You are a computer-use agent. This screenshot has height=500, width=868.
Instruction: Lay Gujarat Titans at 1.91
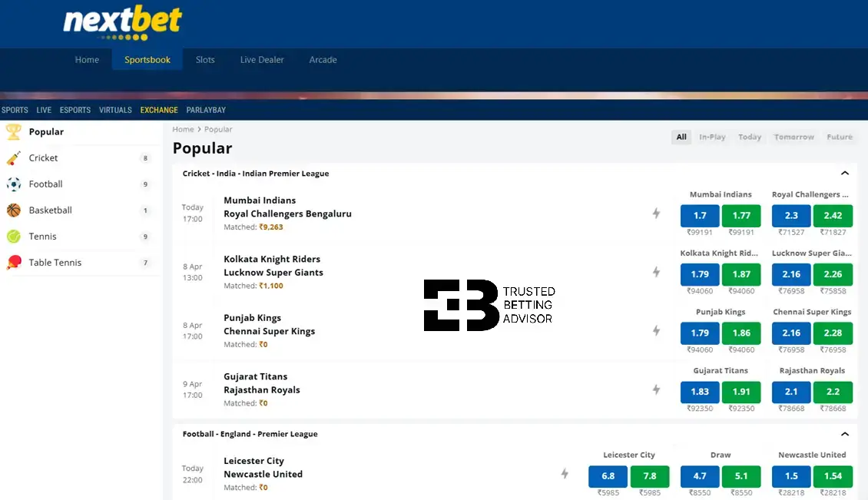[741, 392]
